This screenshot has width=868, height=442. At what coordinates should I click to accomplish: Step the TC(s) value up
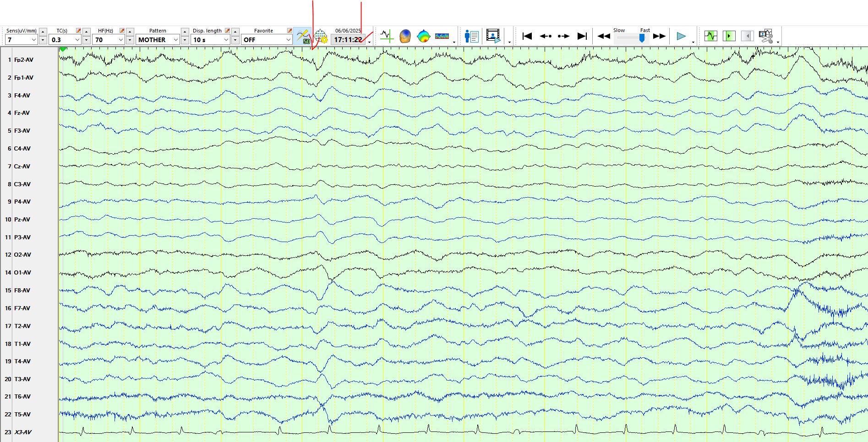[x=87, y=31]
